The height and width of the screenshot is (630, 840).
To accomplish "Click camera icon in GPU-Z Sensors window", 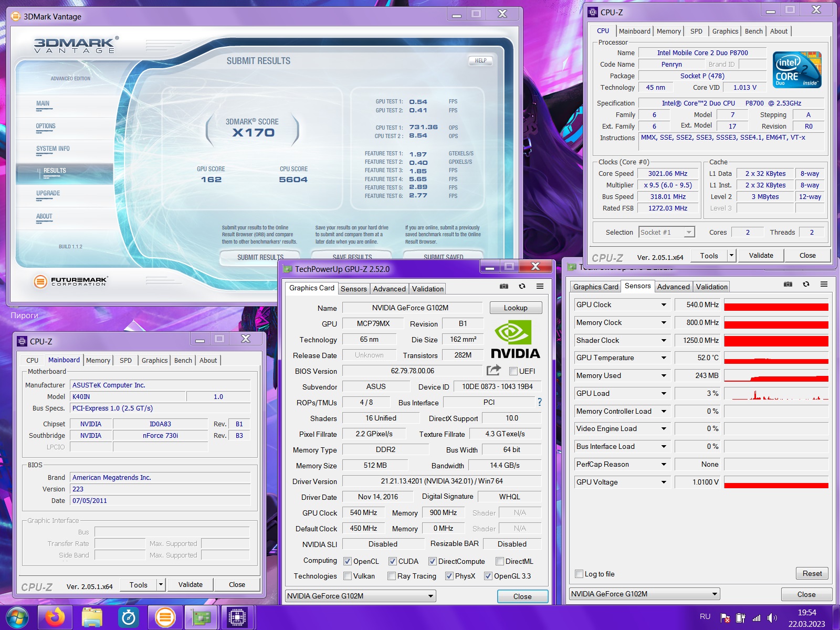I will pyautogui.click(x=788, y=284).
